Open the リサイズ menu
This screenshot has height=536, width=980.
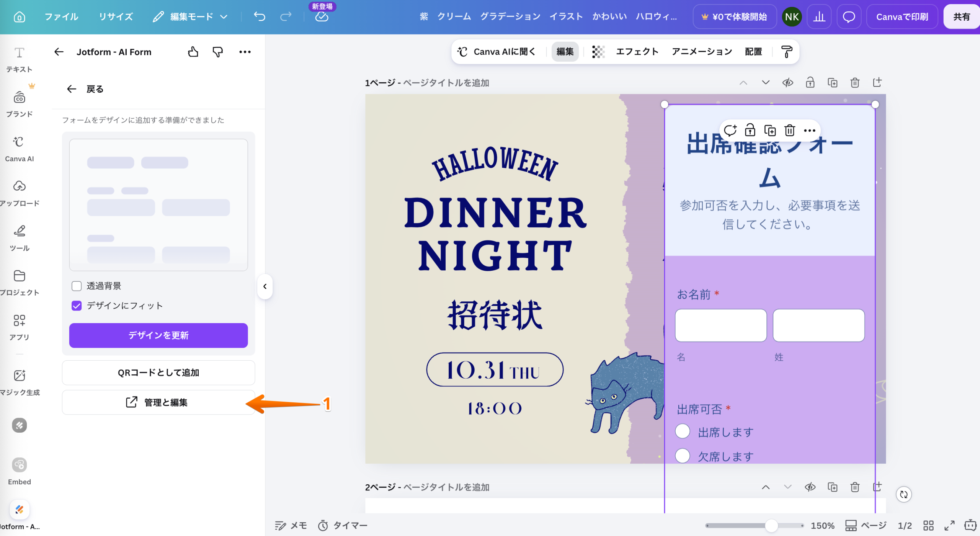pos(116,16)
